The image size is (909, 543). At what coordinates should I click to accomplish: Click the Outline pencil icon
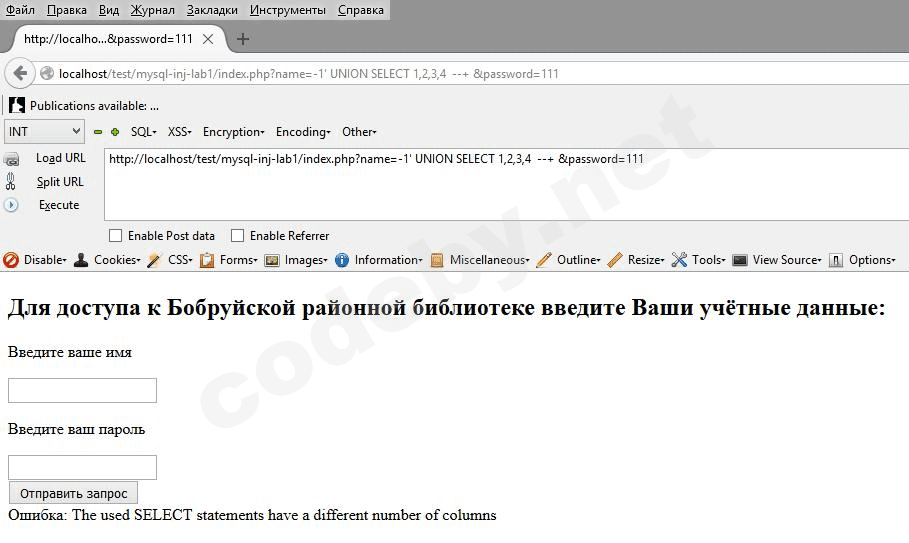544,260
